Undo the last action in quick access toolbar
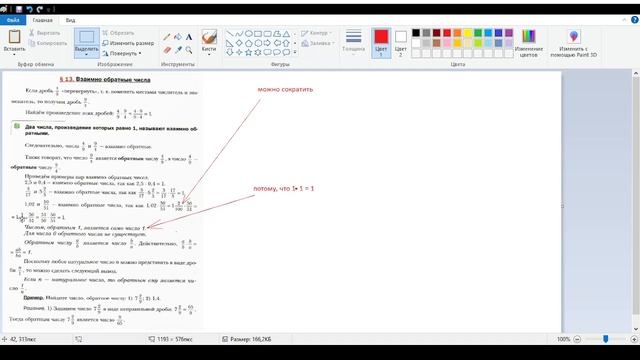Viewport: 640px width, 360px height. point(29,9)
